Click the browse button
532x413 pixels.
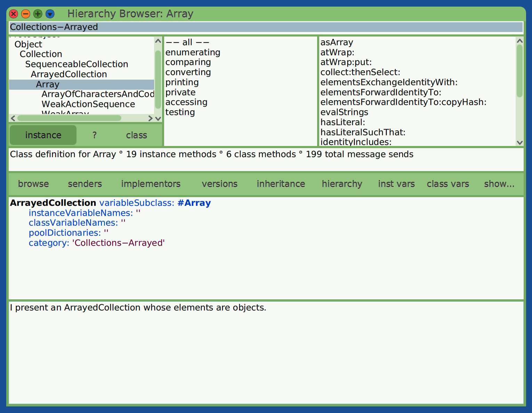(x=33, y=184)
